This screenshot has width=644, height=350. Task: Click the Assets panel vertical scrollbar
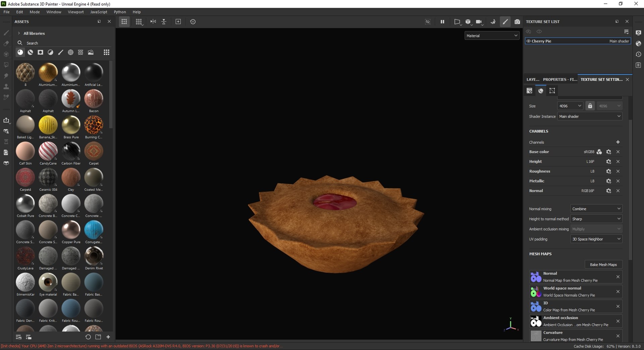tap(111, 94)
